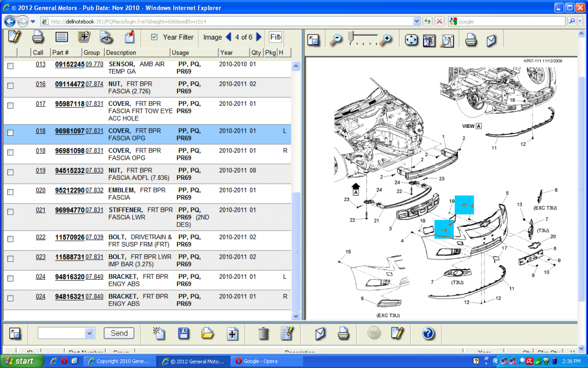
Task: Go to the next image with right arrow
Action: point(259,37)
